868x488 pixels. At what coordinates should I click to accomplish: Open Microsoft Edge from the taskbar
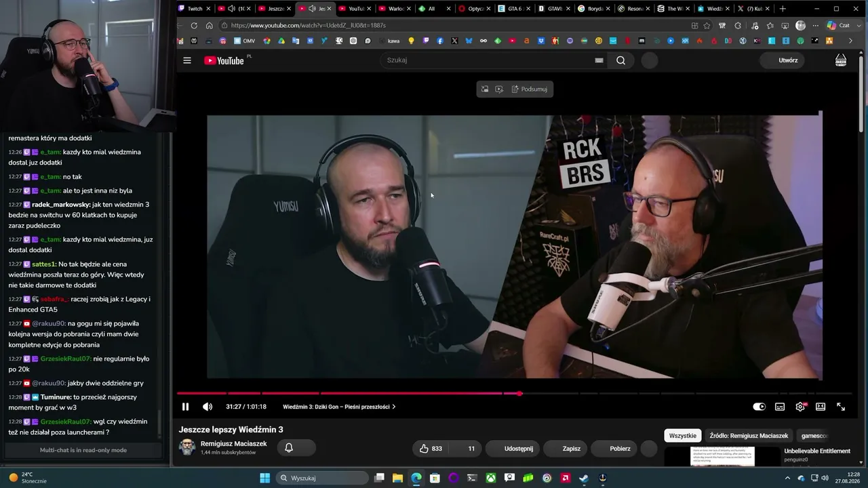point(416,478)
